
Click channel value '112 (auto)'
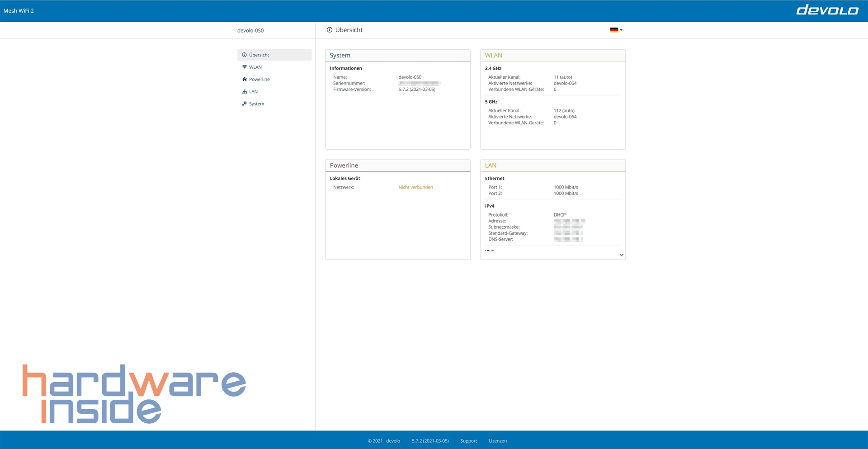point(564,111)
